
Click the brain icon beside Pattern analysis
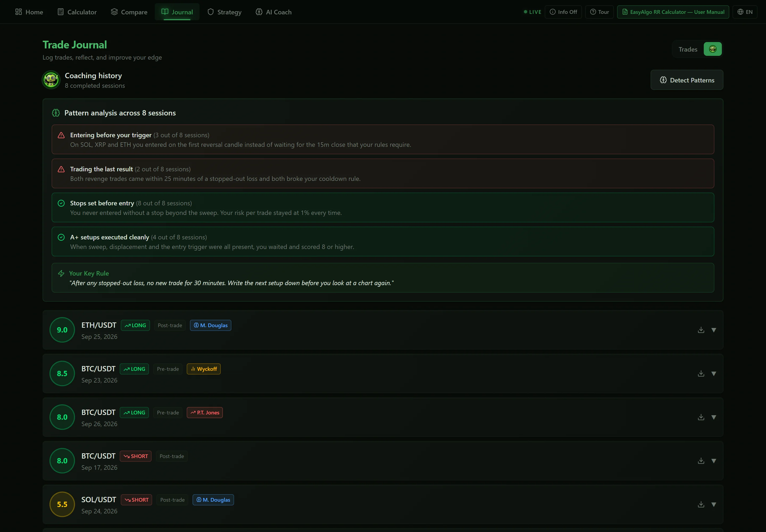[x=56, y=113]
